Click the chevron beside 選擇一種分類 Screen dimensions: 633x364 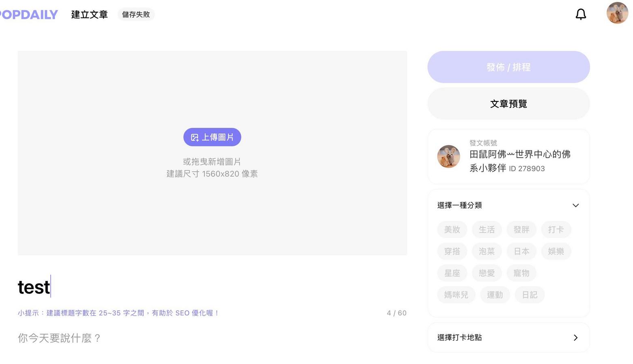point(575,205)
